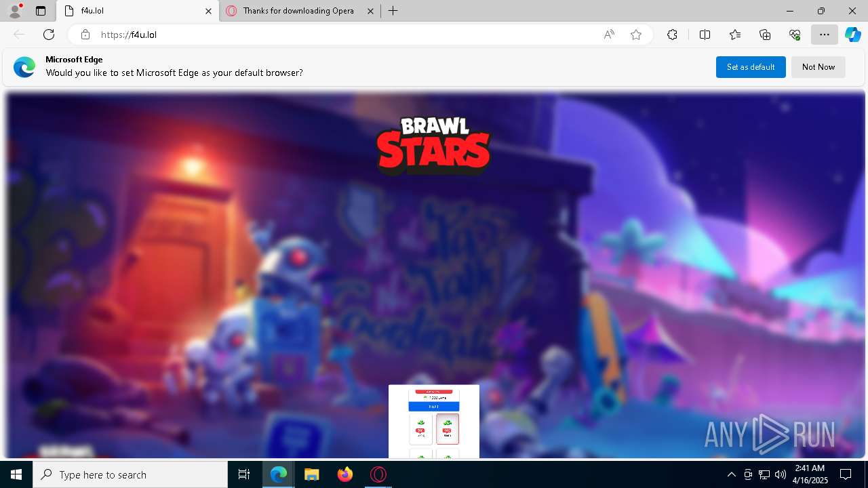Close the f4u.lol tab
868x488 pixels.
[x=208, y=11]
